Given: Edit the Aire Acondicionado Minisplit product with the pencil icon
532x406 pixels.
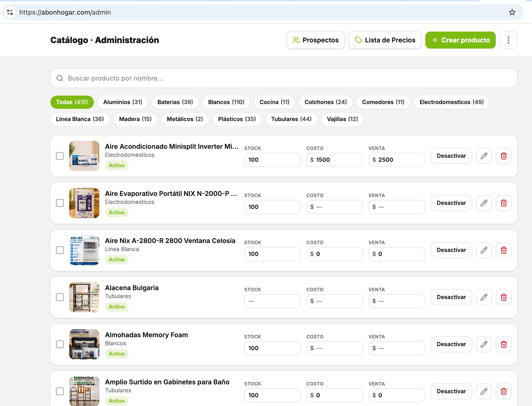Looking at the screenshot, I should [484, 156].
